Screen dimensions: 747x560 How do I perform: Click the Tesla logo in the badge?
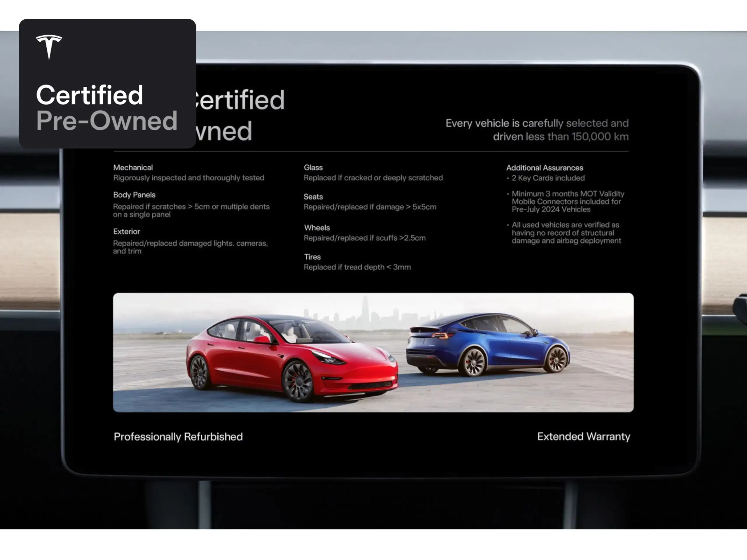(49, 47)
